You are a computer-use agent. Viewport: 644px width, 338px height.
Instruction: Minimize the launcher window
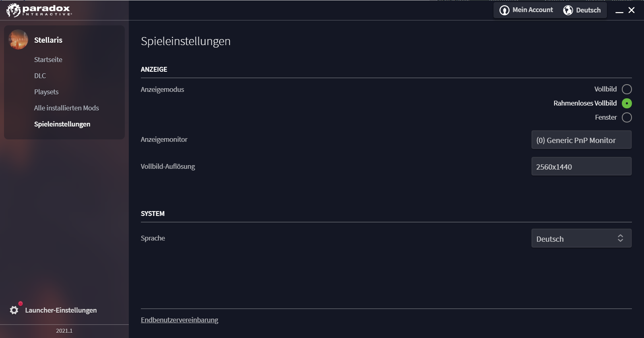click(619, 11)
